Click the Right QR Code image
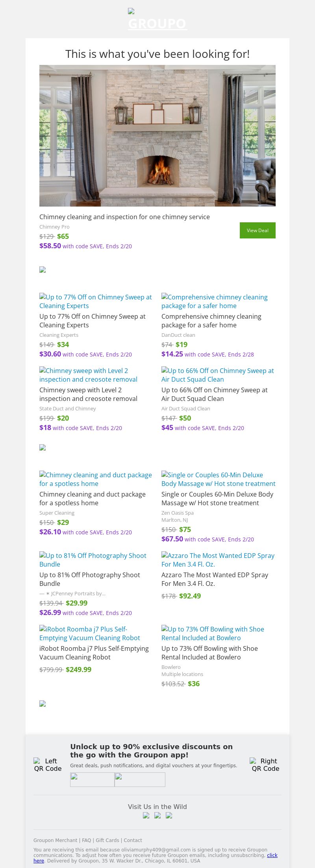 tap(265, 765)
